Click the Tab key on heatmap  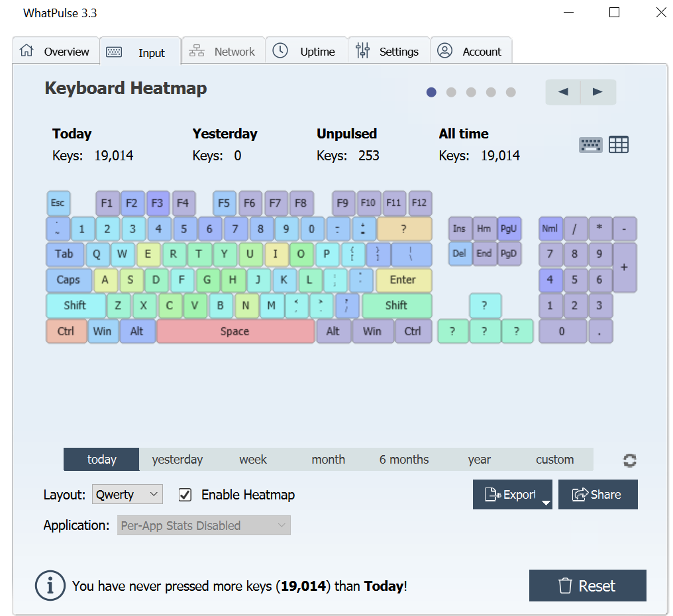[x=65, y=254]
